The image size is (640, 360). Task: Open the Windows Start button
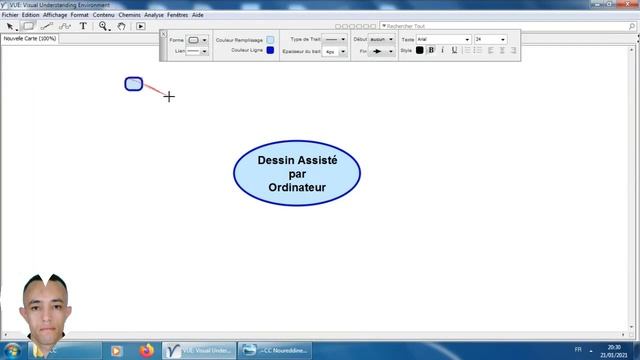point(12,351)
